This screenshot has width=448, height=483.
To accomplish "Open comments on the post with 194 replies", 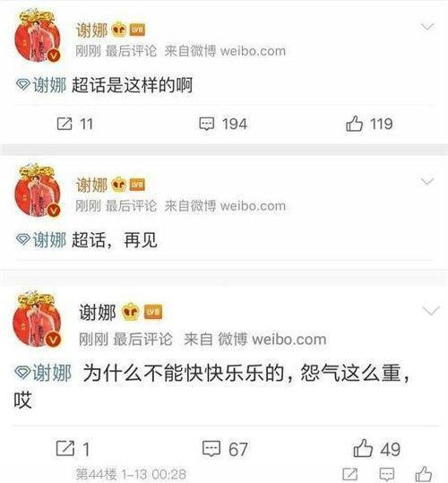I will pos(223,124).
